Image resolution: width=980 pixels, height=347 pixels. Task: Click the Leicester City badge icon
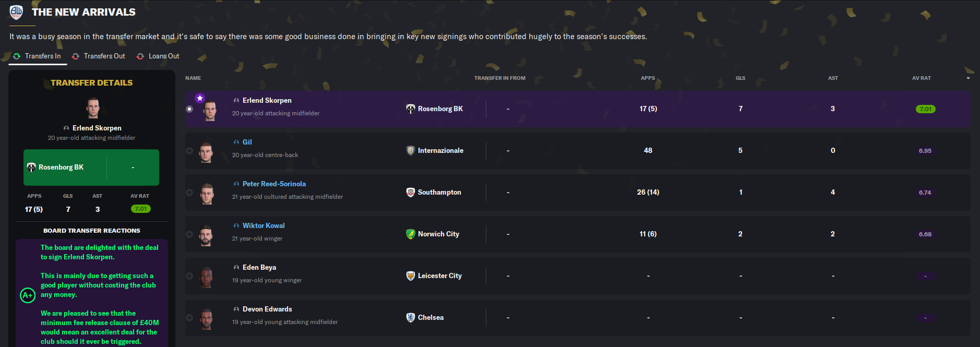tap(411, 276)
